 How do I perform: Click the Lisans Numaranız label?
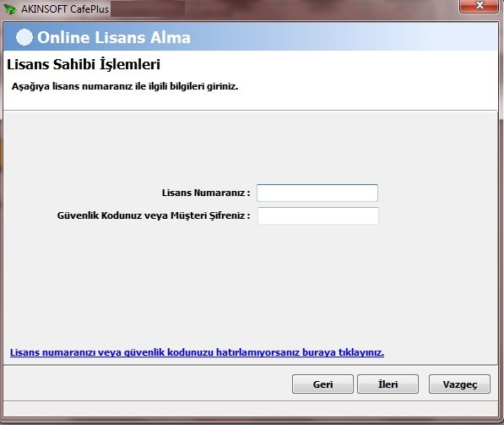pos(206,193)
